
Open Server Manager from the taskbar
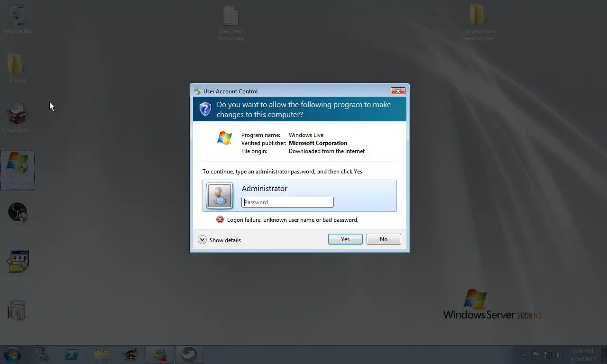point(43,355)
